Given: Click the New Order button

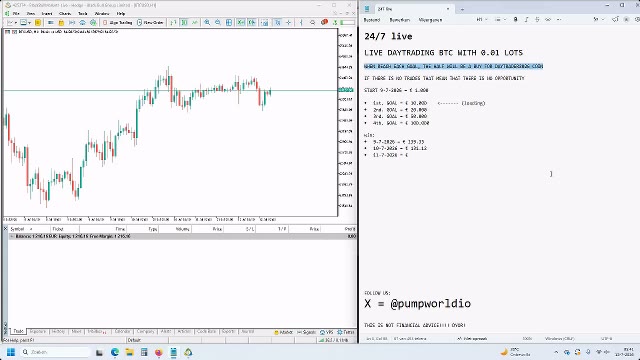Looking at the screenshot, I should pos(150,22).
